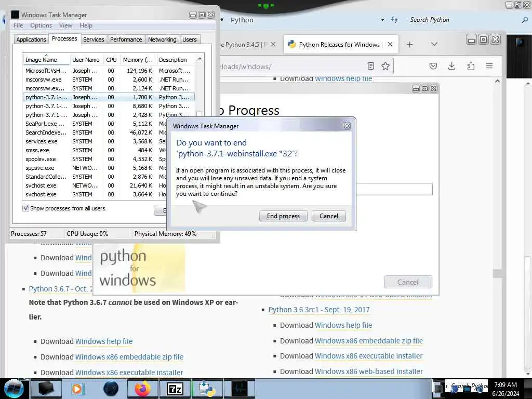The width and height of the screenshot is (532, 399).
Task: Download Windows x86 web-based installer for 3.6.3rc1
Action: click(x=369, y=371)
